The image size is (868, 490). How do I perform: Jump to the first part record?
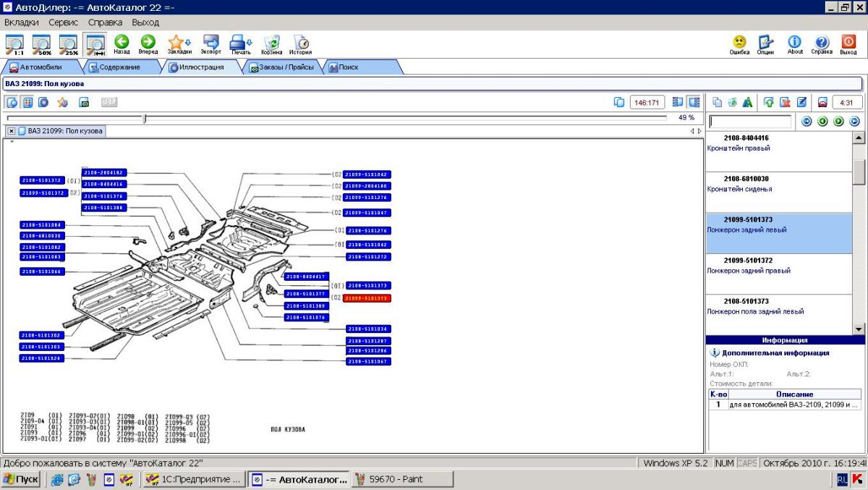pos(807,122)
